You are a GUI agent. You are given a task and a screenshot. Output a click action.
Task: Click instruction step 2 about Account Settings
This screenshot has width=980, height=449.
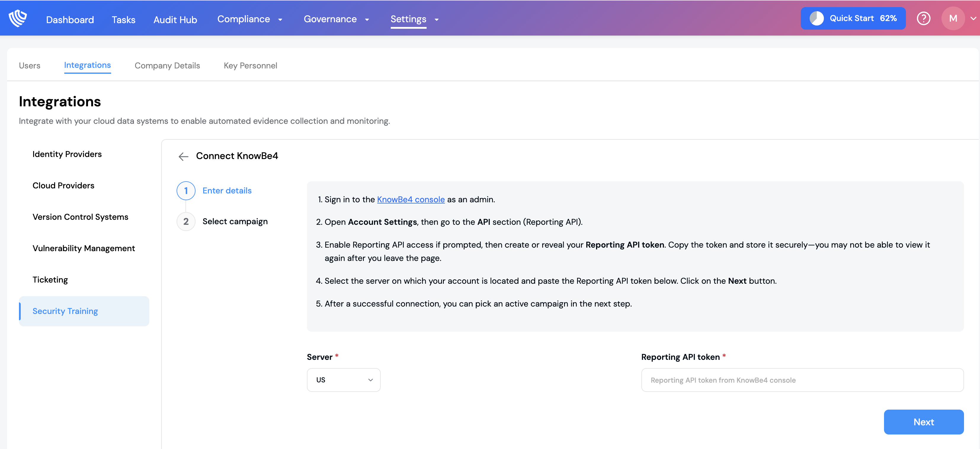(x=449, y=222)
